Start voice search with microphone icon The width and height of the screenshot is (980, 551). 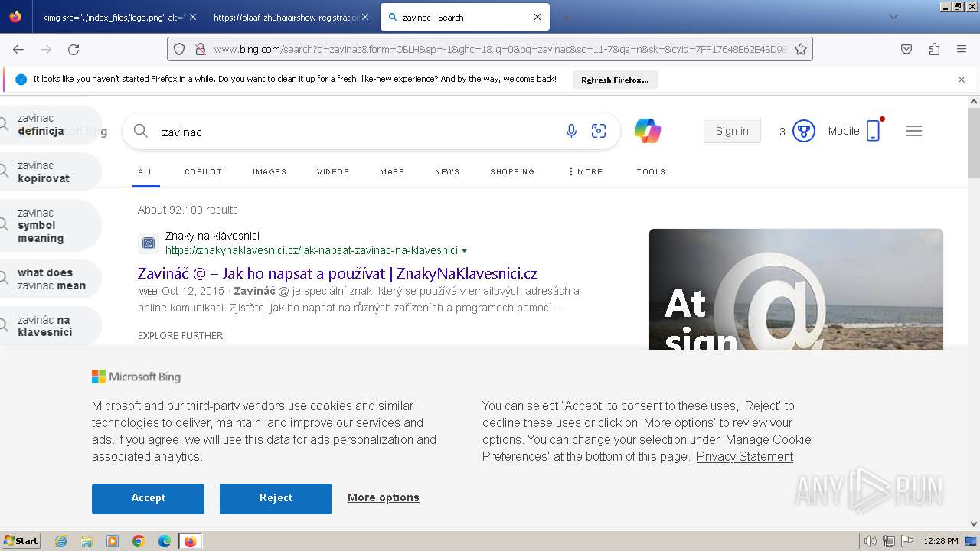(x=571, y=131)
